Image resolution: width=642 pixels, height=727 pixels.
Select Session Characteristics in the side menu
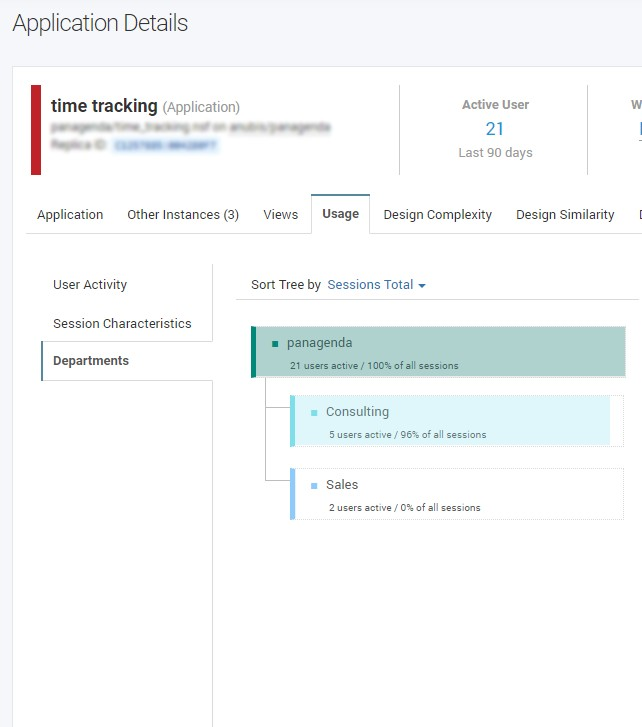point(122,324)
